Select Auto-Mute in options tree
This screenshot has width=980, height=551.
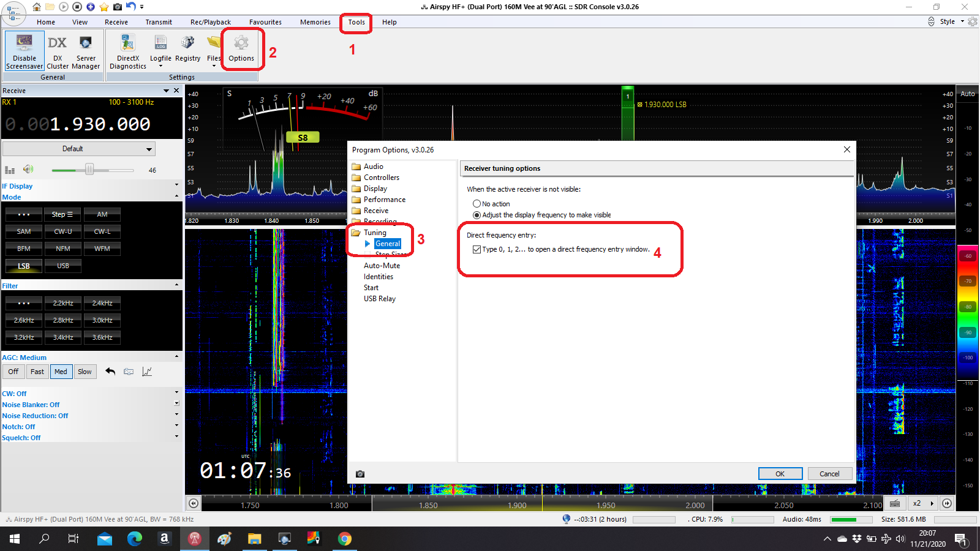point(382,266)
